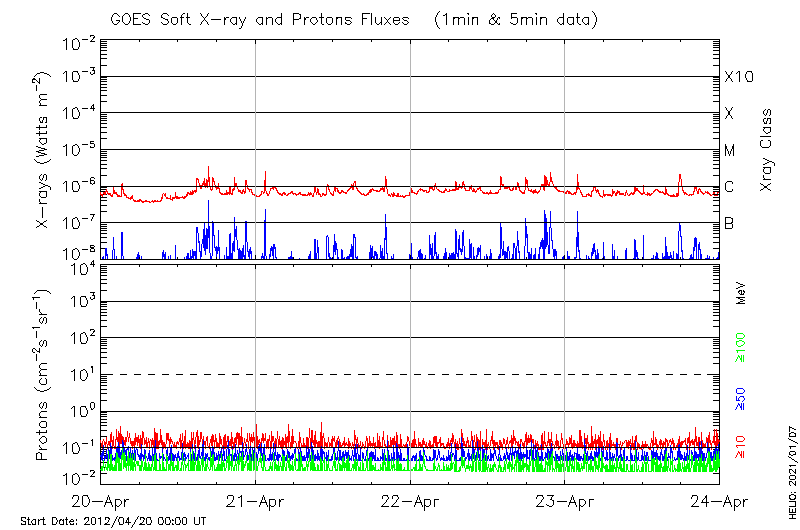
Task: Select the red ≥10 MeV legend label
Action: [x=742, y=447]
